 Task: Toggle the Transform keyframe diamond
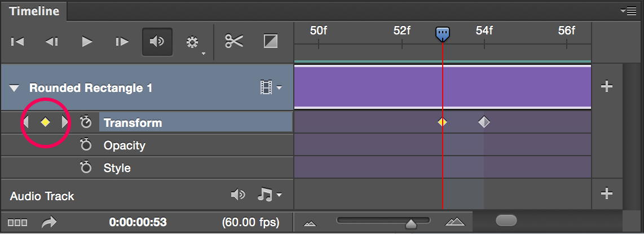tap(45, 122)
